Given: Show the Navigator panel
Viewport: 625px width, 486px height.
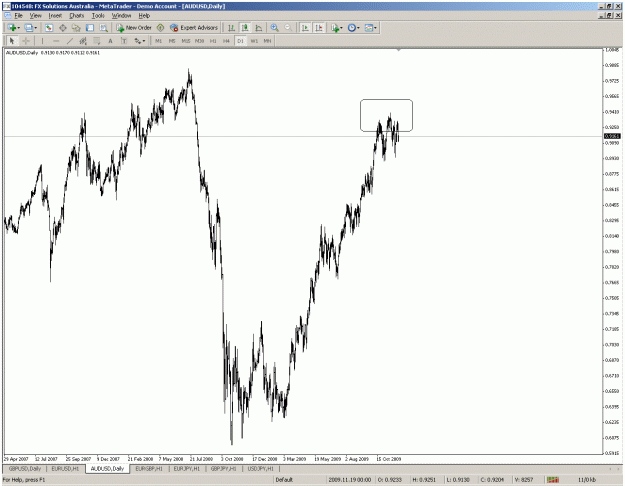Looking at the screenshot, I should click(76, 28).
